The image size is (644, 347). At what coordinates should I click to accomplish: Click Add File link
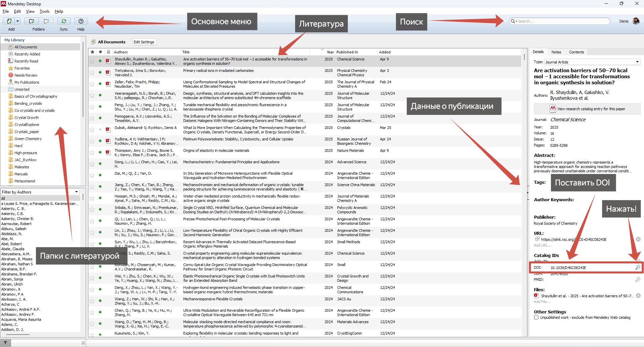coord(542,302)
